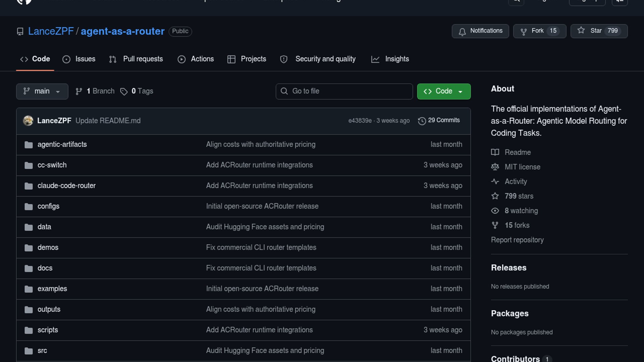Open the docs folder
This screenshot has width=644, height=362.
(45, 268)
